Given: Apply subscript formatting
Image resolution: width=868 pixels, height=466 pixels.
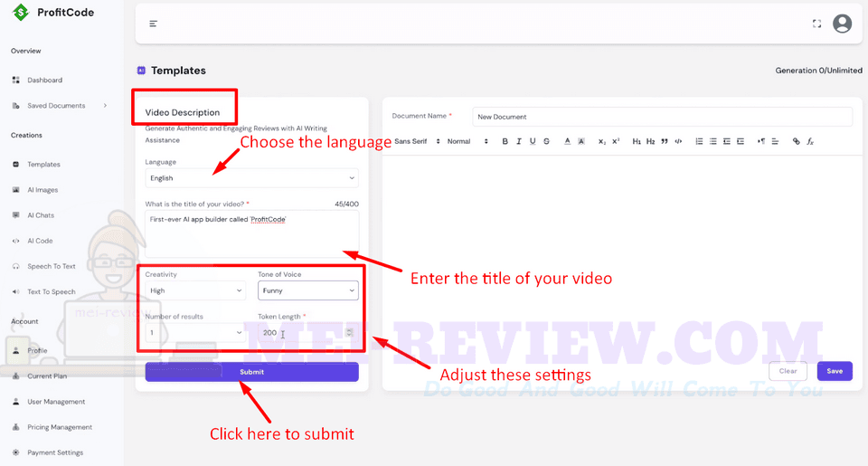Looking at the screenshot, I should click(602, 141).
